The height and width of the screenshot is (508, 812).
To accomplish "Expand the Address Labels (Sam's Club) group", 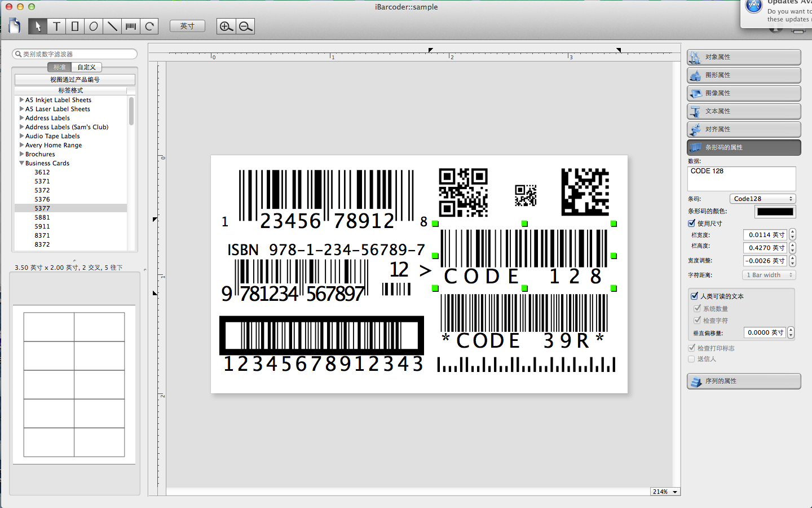I will pos(21,127).
